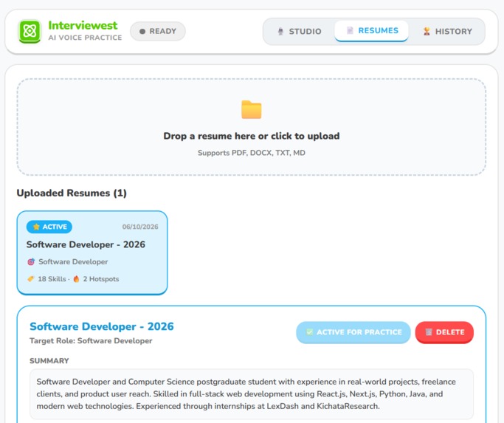Image resolution: width=504 pixels, height=423 pixels.
Task: Switch to the RESUMES tab
Action: (x=372, y=31)
